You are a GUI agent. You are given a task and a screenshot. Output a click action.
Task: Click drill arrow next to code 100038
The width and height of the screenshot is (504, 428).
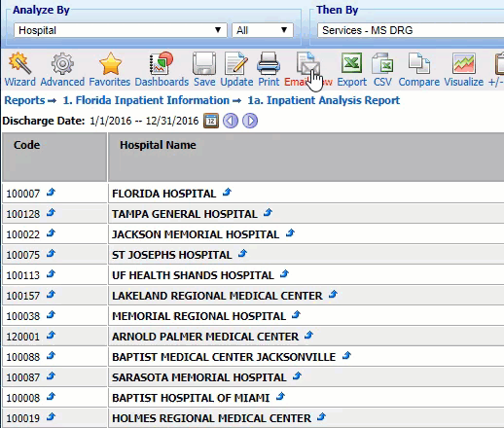point(51,315)
